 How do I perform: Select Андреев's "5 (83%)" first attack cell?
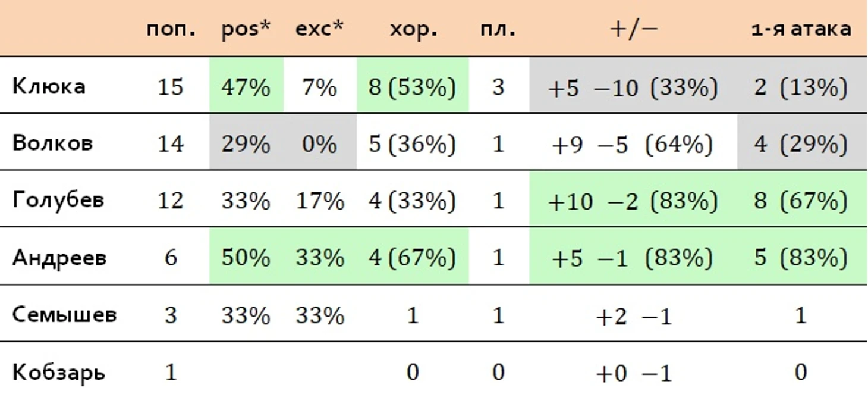pyautogui.click(x=800, y=258)
